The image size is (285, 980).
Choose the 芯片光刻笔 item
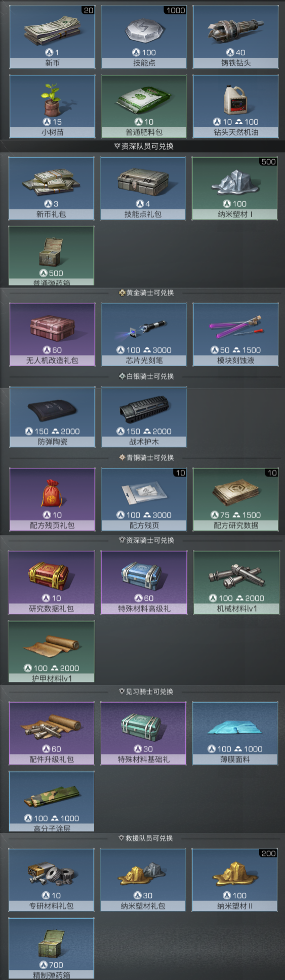(144, 335)
